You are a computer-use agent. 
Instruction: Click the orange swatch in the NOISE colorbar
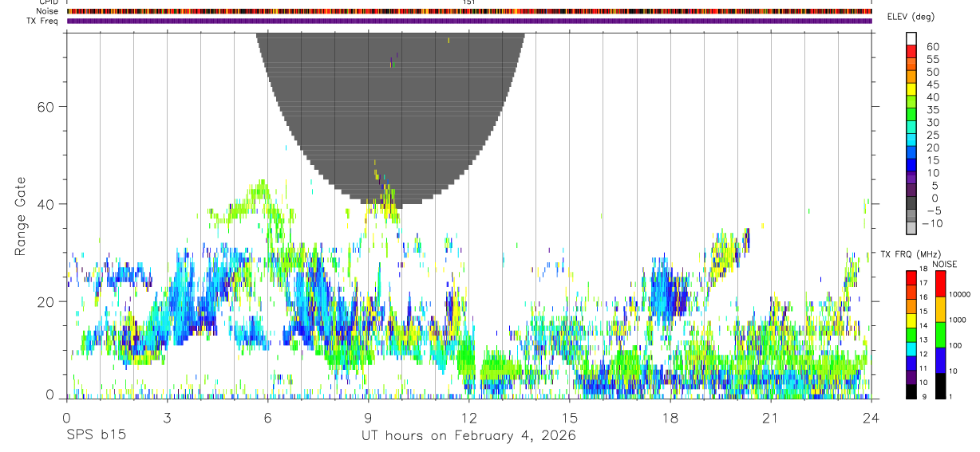pyautogui.click(x=940, y=309)
